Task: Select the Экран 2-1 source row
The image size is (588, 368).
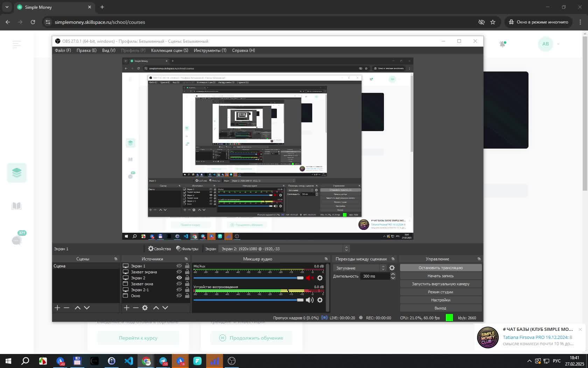Action: 156,290
